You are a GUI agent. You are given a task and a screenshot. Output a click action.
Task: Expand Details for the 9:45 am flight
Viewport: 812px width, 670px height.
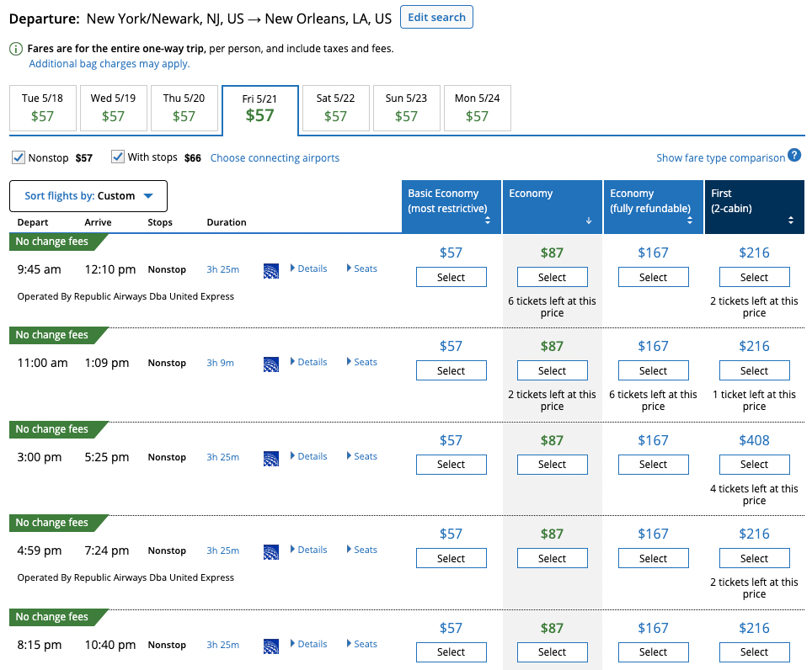tap(308, 269)
